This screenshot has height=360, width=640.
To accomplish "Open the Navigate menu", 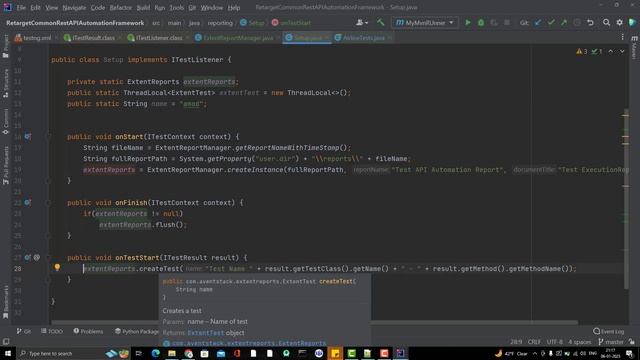I will coord(74,7).
